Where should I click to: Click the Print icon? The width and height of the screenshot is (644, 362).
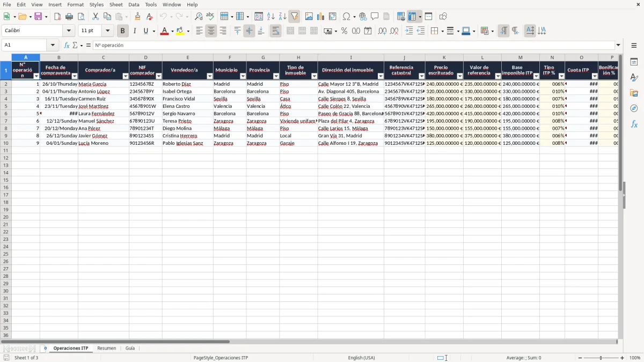69,17
